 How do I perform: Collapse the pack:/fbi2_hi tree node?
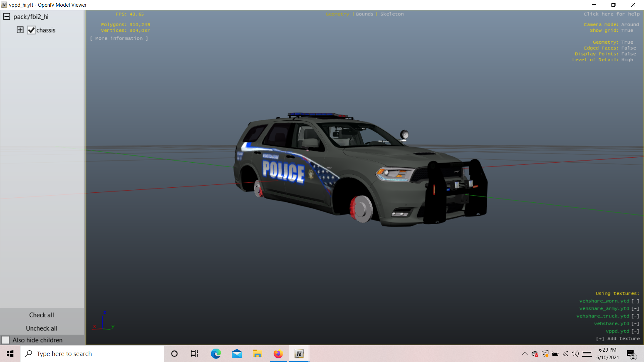(6, 16)
